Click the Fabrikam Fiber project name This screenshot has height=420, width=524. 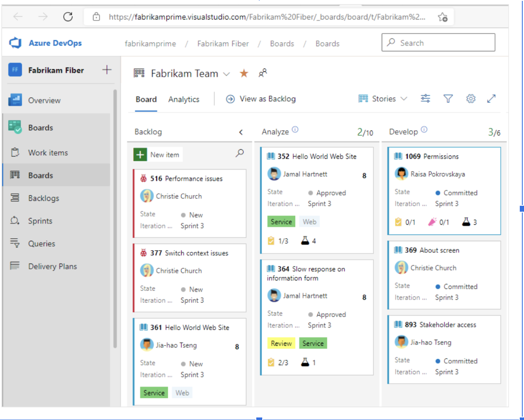coord(56,70)
